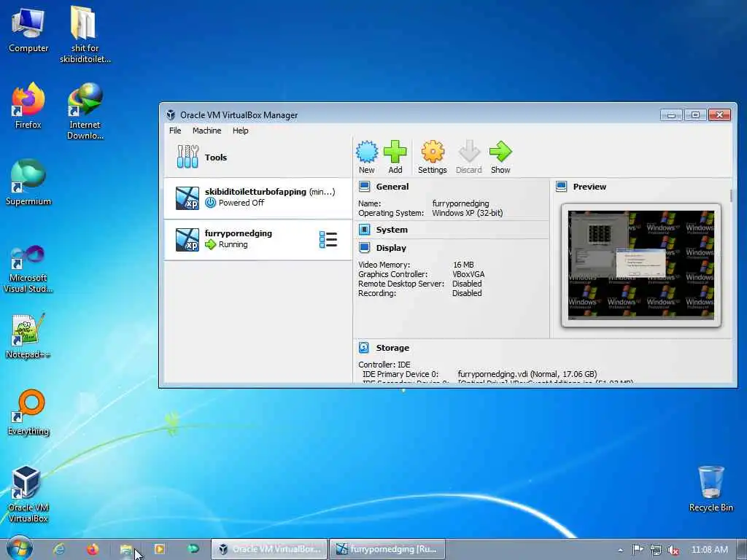
Task: Show hidden tray icons arrow
Action: click(x=620, y=550)
